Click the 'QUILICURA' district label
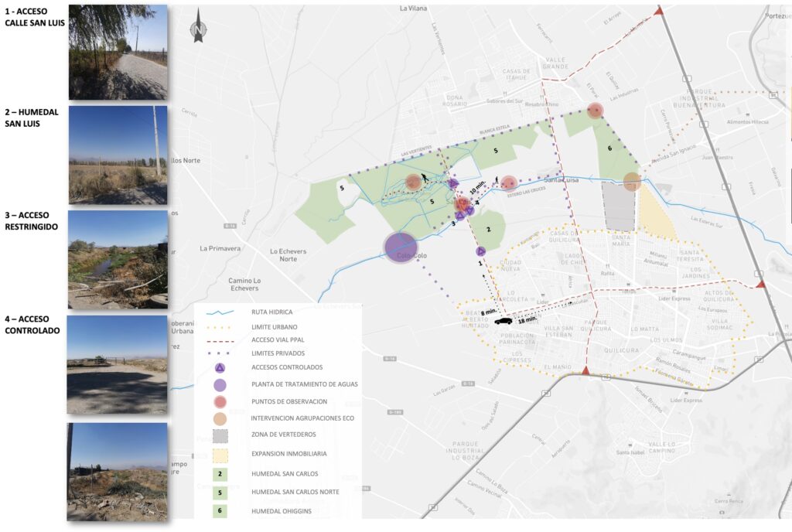792x532 pixels. 622,350
